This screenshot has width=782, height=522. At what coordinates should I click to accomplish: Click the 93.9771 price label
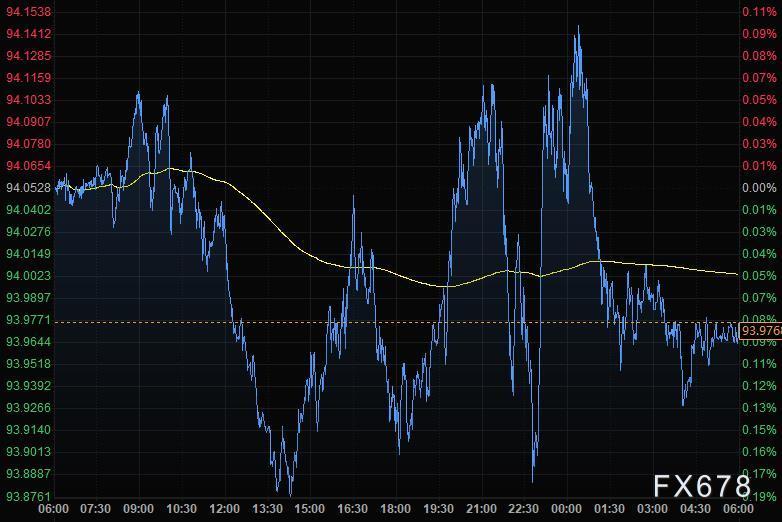tap(28, 319)
